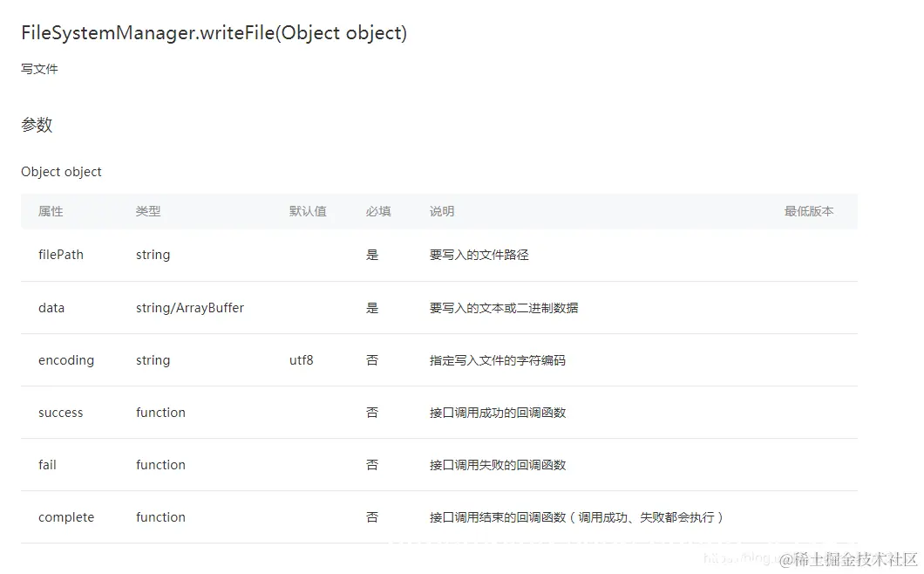Click the utf8 default value cell
Viewport: 924px width, 574px height.
301,360
